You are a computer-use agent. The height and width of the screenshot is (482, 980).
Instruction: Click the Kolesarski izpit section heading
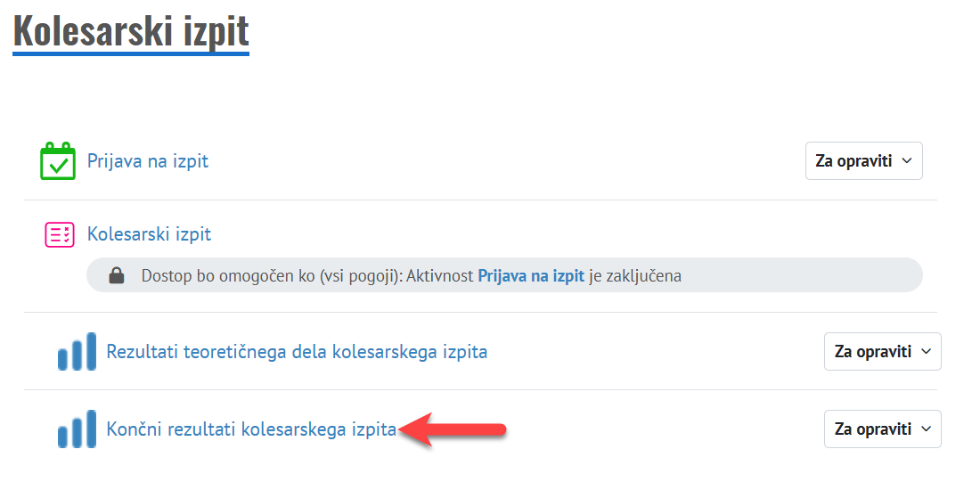tap(131, 31)
